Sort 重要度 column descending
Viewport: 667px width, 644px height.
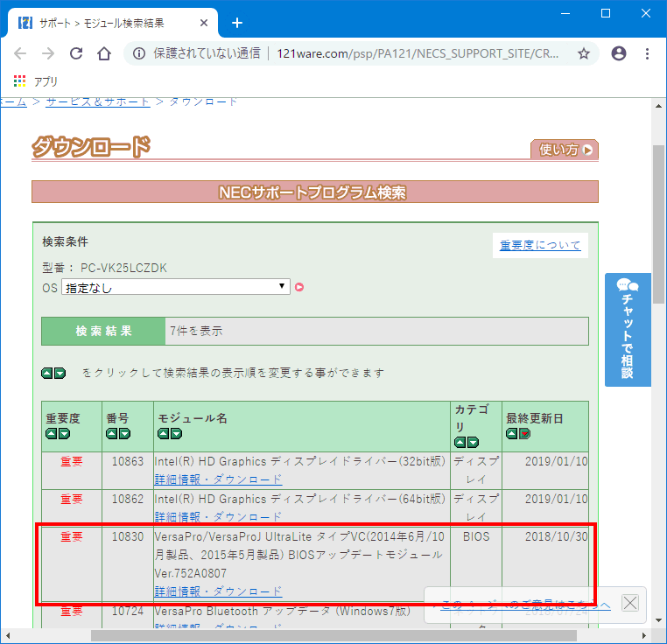[64, 434]
